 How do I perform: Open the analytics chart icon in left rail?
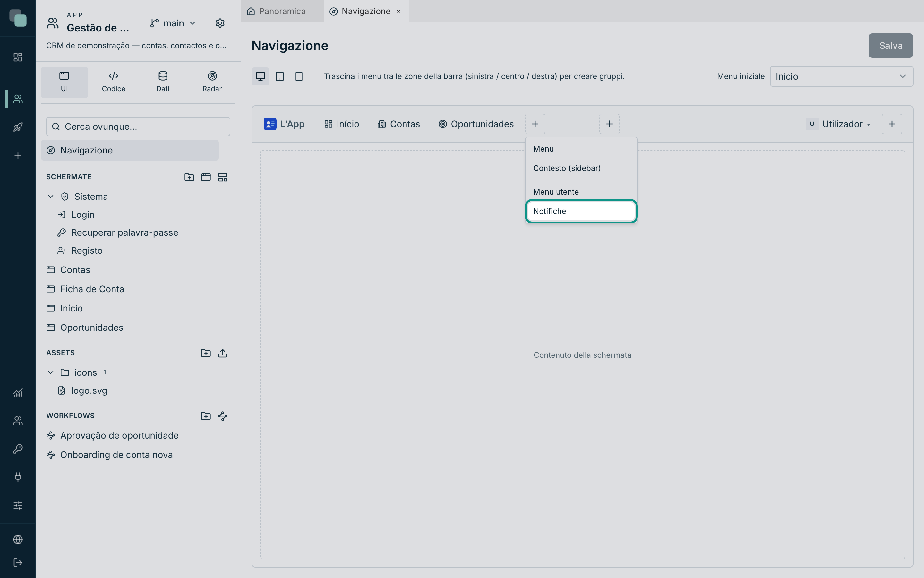[18, 393]
